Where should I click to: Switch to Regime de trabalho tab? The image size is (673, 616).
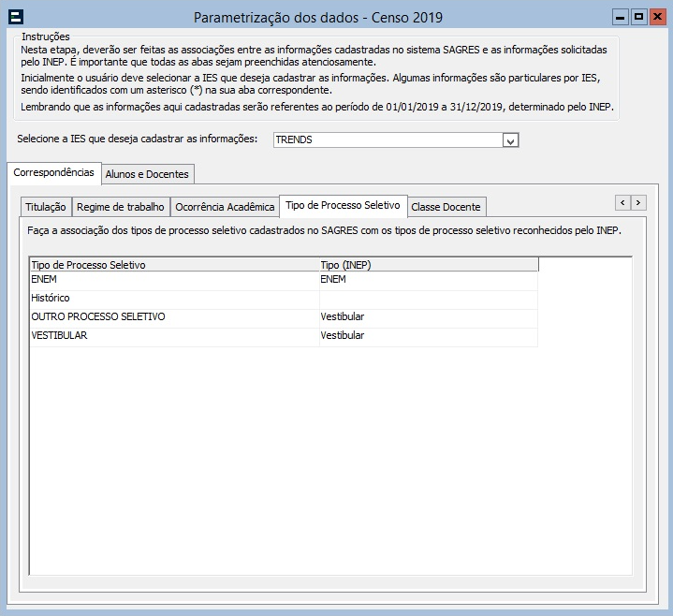(x=120, y=207)
